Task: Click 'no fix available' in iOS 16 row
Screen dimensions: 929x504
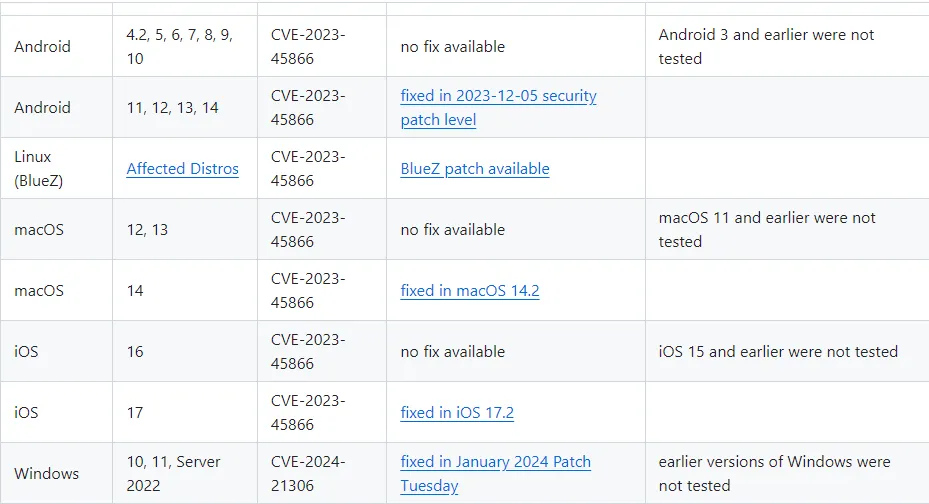Action: [x=453, y=352]
